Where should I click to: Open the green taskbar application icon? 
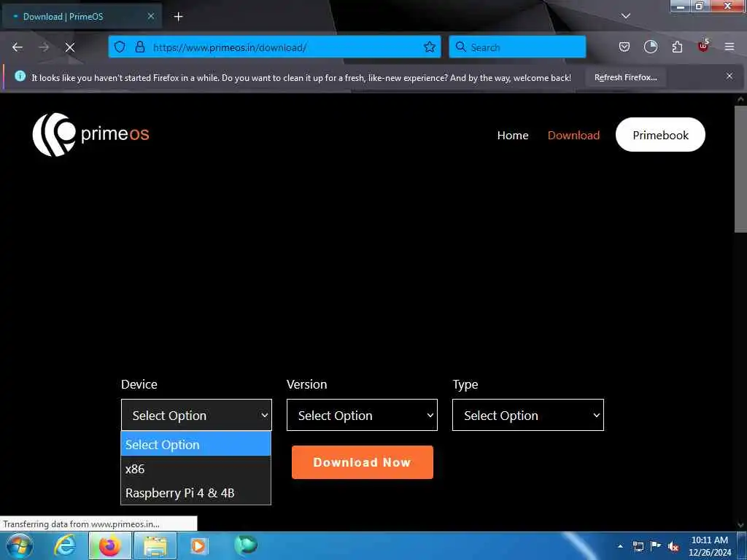point(246,545)
